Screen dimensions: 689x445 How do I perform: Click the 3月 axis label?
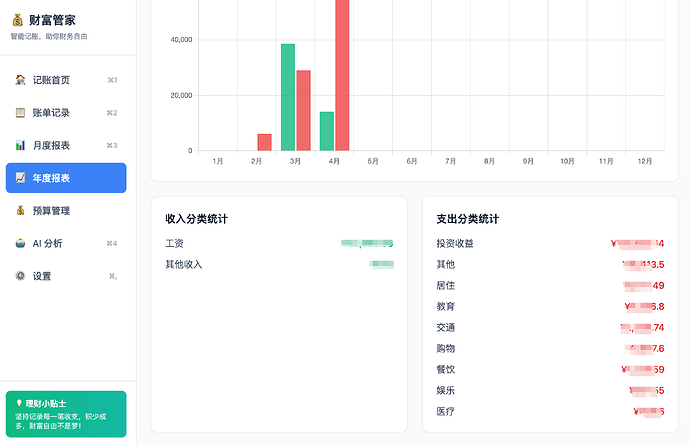coord(295,161)
